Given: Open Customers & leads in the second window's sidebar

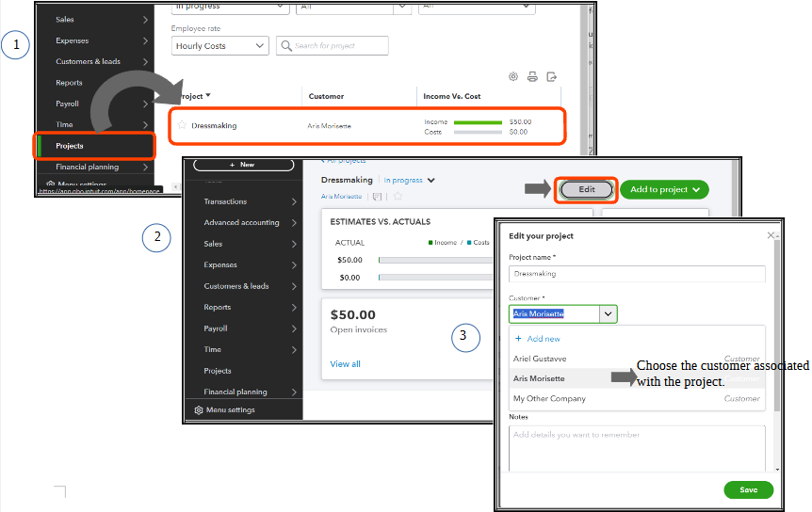Looking at the screenshot, I should (236, 286).
